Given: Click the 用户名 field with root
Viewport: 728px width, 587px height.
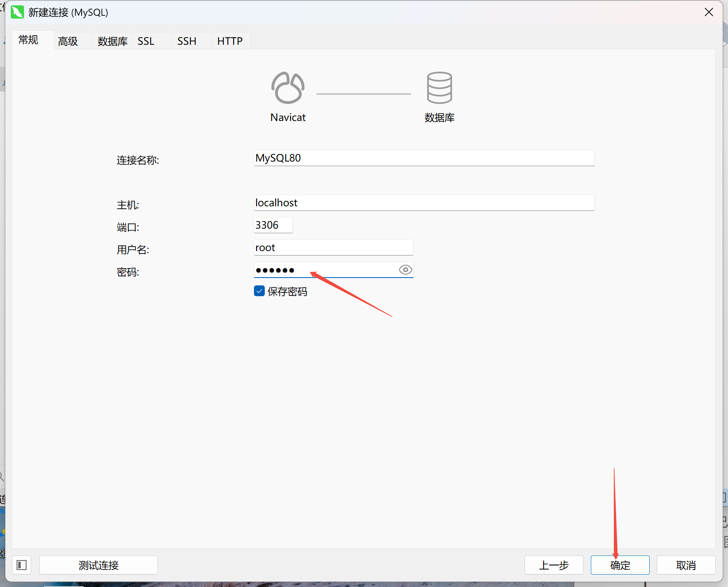Looking at the screenshot, I should pos(334,247).
